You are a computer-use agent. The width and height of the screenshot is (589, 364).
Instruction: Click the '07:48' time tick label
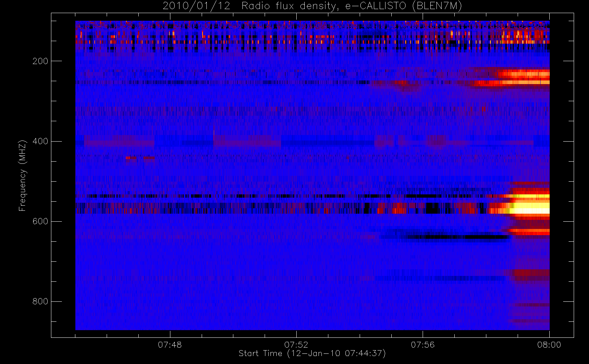point(170,345)
